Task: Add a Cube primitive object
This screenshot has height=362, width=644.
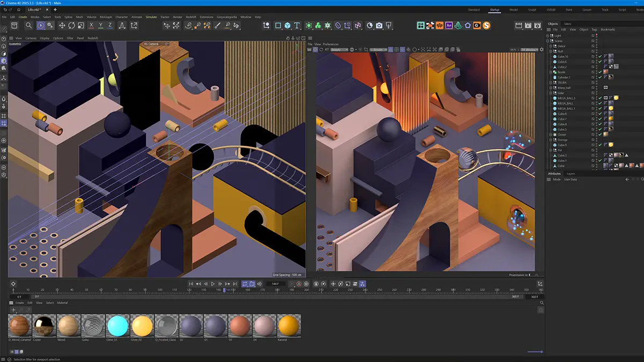Action: click(288, 25)
